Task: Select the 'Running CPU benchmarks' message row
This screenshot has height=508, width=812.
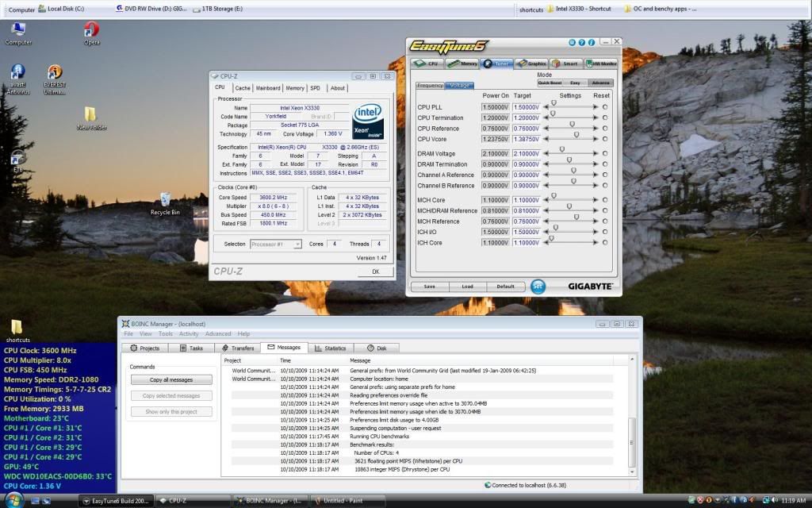Action: pyautogui.click(x=417, y=437)
